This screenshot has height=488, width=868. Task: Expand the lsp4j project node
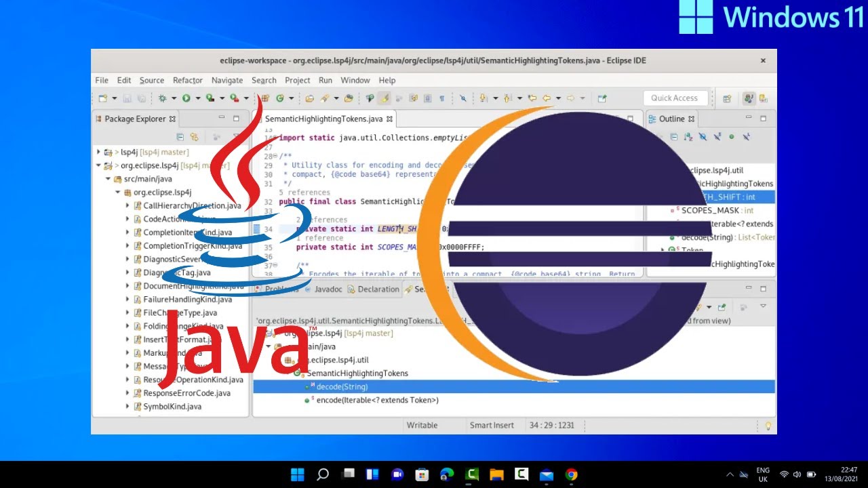click(98, 152)
